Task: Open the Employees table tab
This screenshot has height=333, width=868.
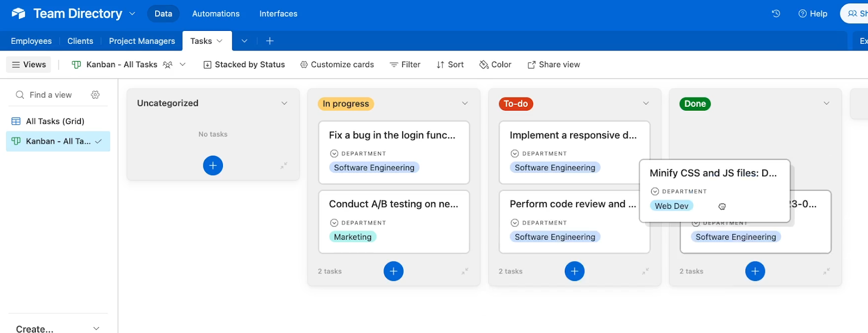Action: point(31,41)
